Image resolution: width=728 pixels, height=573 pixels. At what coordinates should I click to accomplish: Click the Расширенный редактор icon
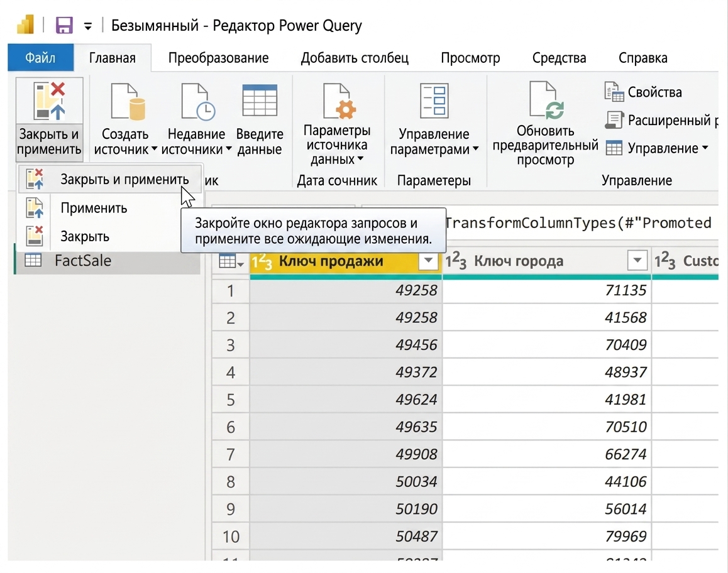(614, 120)
